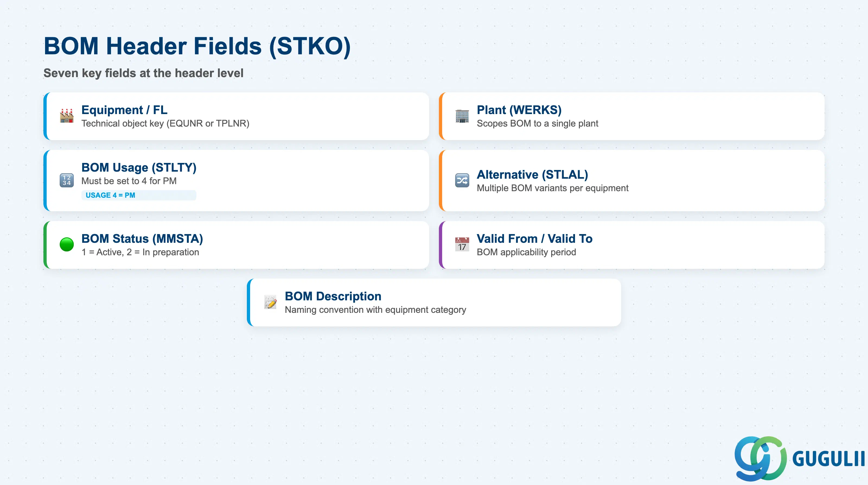Click the Naming convention with equipment category text
Screen dimensions: 868x485
point(375,310)
